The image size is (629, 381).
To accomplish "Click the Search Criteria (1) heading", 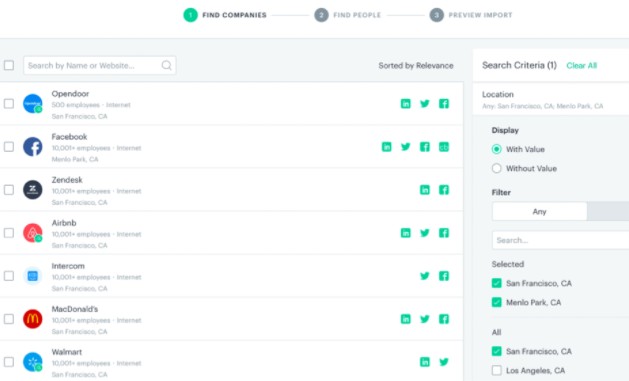I will click(x=519, y=65).
